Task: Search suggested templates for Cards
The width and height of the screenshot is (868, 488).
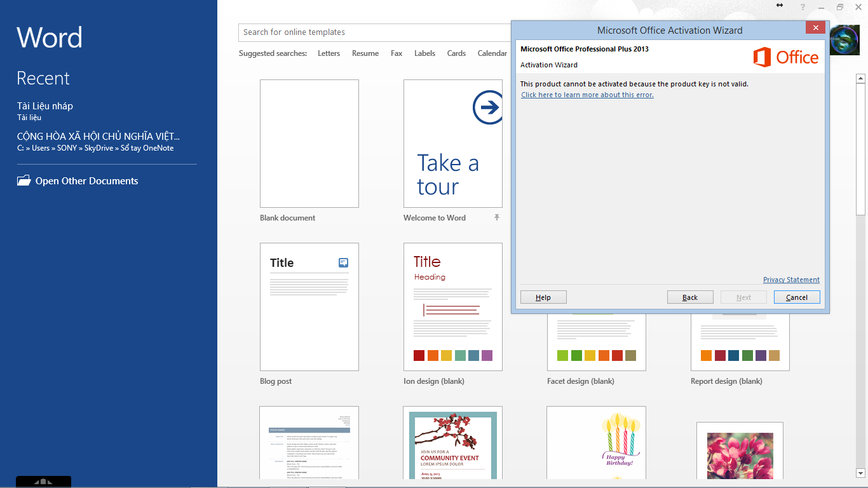Action: (456, 53)
